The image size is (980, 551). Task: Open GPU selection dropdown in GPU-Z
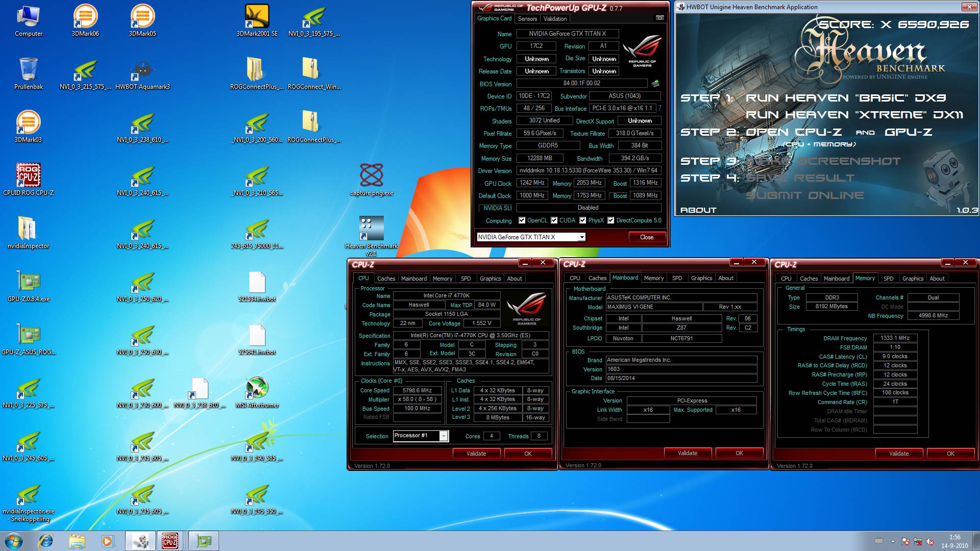click(581, 237)
